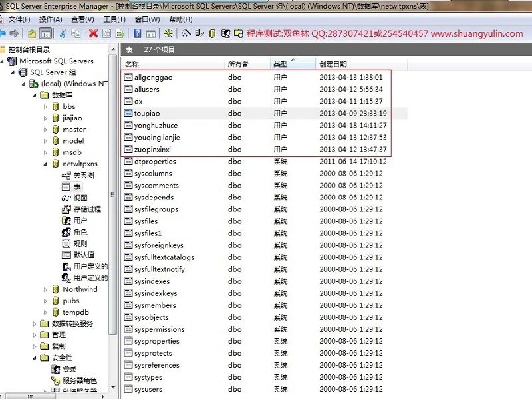Expand the 数据转换服务 folder
Viewport: 532px width, 399px height.
pos(35,324)
